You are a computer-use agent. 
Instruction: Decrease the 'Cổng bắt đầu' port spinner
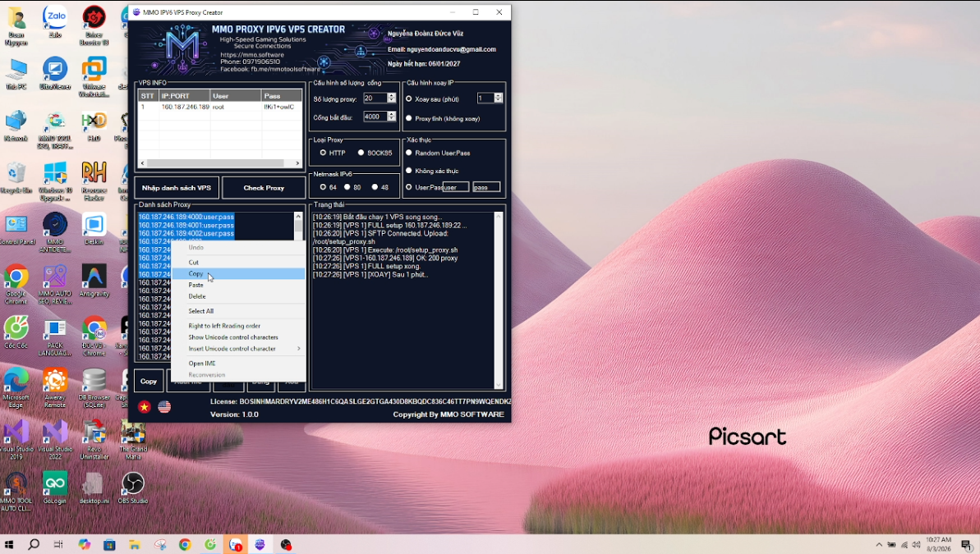(x=392, y=119)
